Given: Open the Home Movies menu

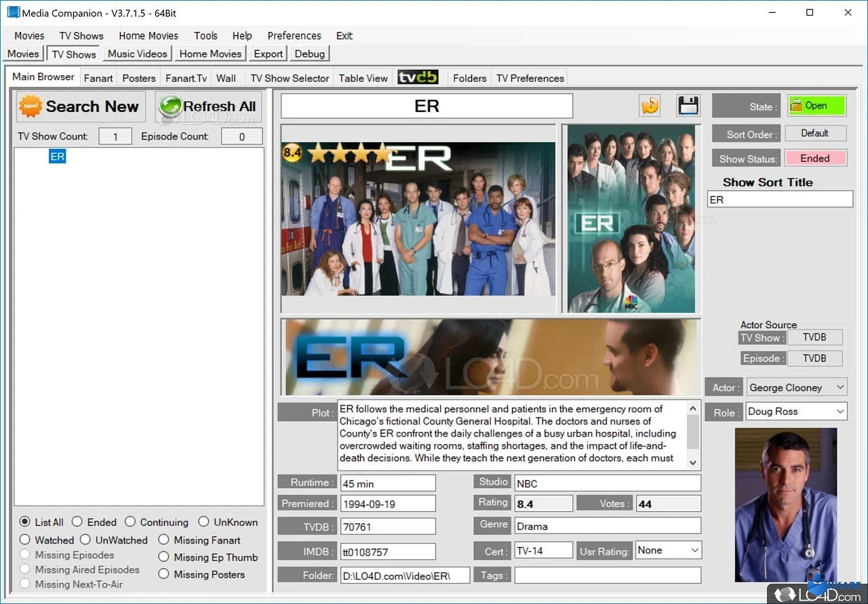Looking at the screenshot, I should click(149, 36).
